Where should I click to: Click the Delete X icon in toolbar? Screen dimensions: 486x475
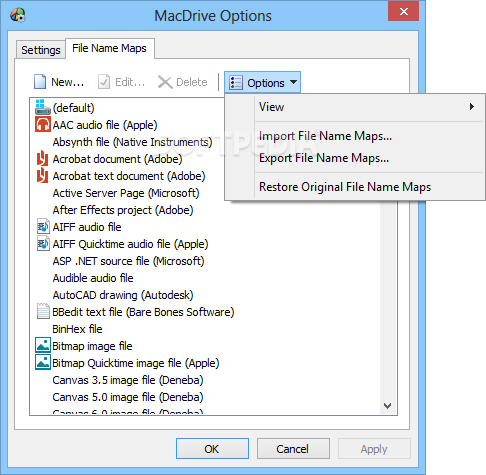tap(165, 82)
